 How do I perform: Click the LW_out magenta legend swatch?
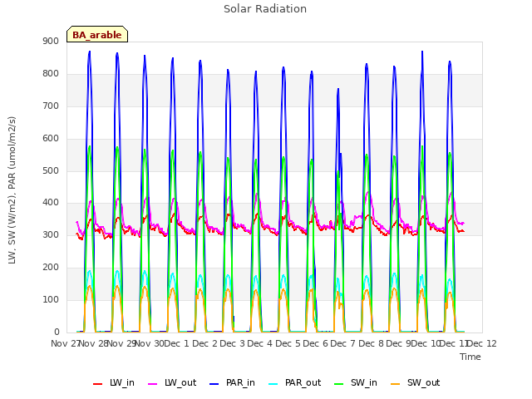pos(153,384)
